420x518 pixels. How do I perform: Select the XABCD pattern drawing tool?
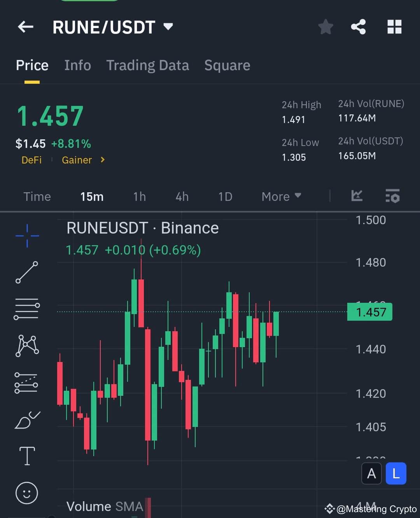[27, 344]
